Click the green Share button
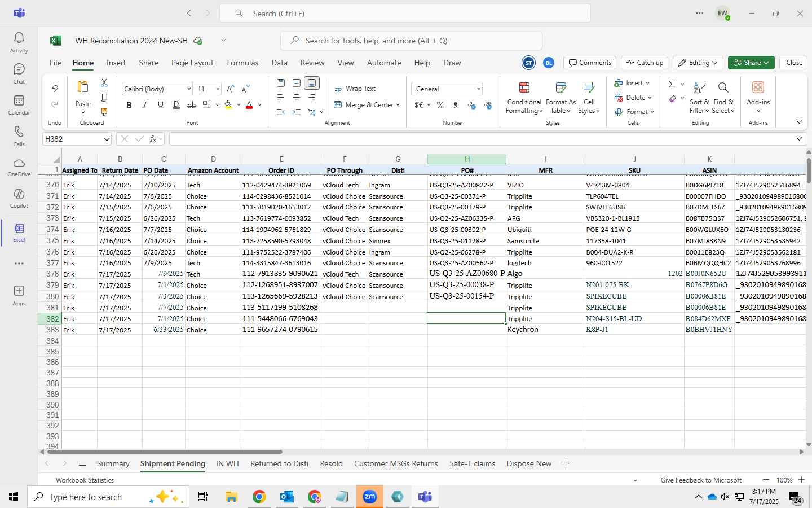 point(751,63)
